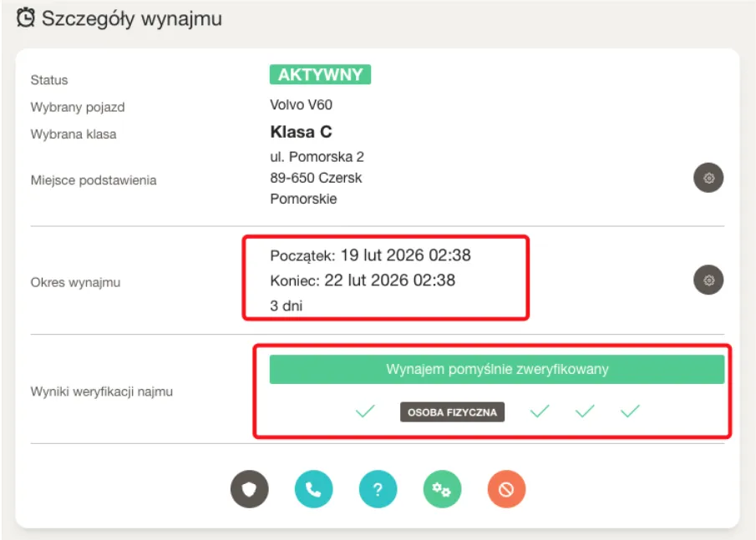Click the alarm clock icon beside the title
This screenshot has height=540, width=756.
click(x=27, y=18)
